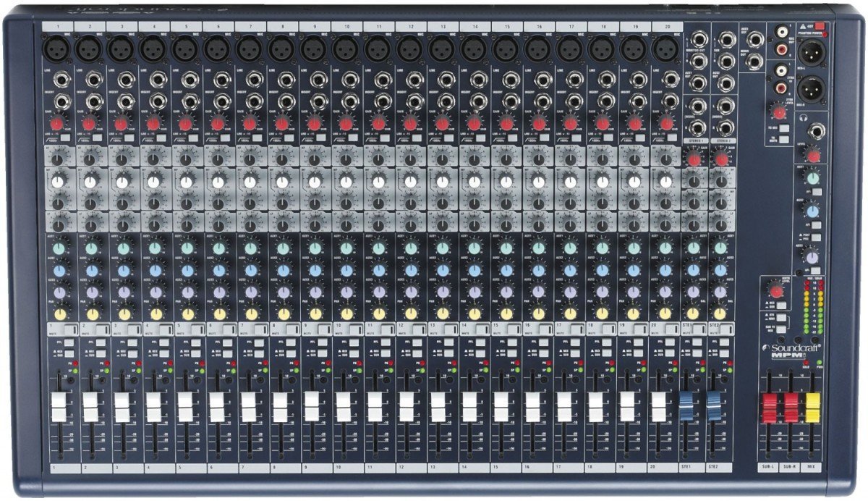Click the red GAIN knob on channel 1

[56, 122]
